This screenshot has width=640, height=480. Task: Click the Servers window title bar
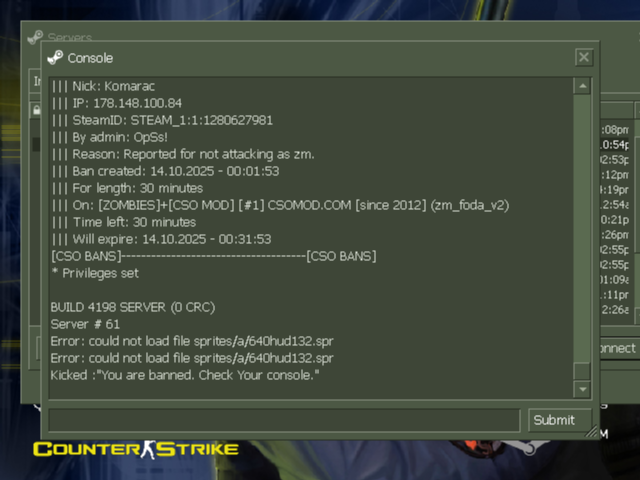click(327, 32)
